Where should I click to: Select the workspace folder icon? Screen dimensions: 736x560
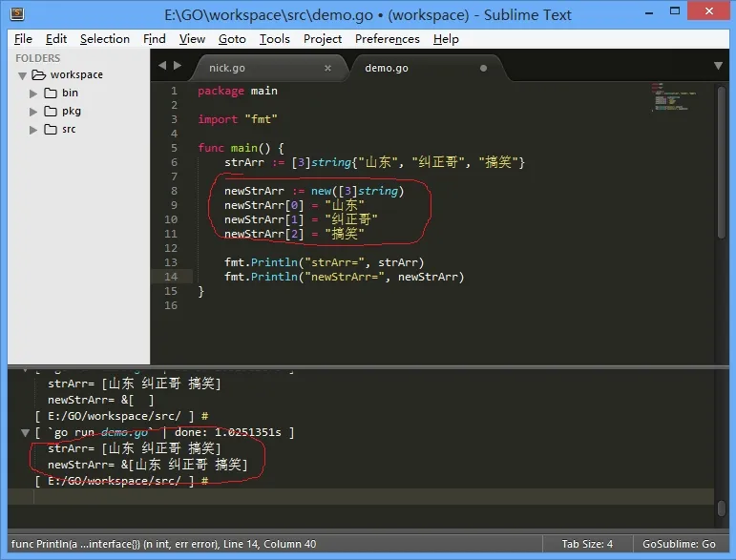pos(38,74)
